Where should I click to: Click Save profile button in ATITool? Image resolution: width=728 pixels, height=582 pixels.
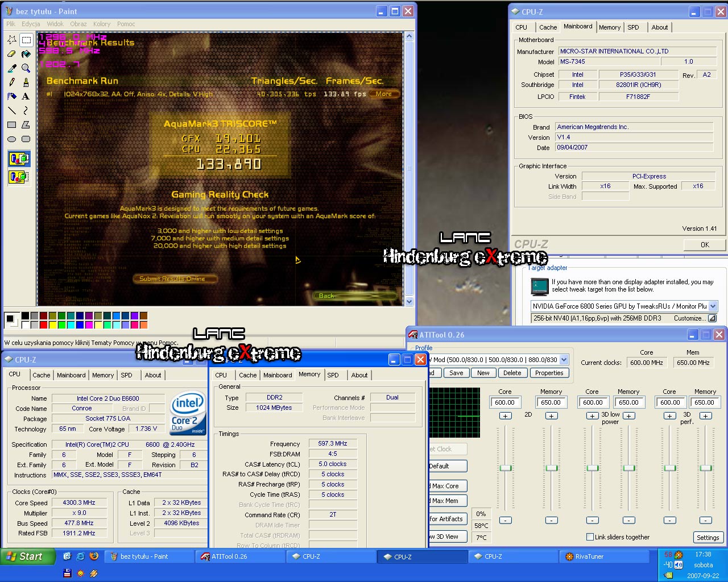(456, 373)
